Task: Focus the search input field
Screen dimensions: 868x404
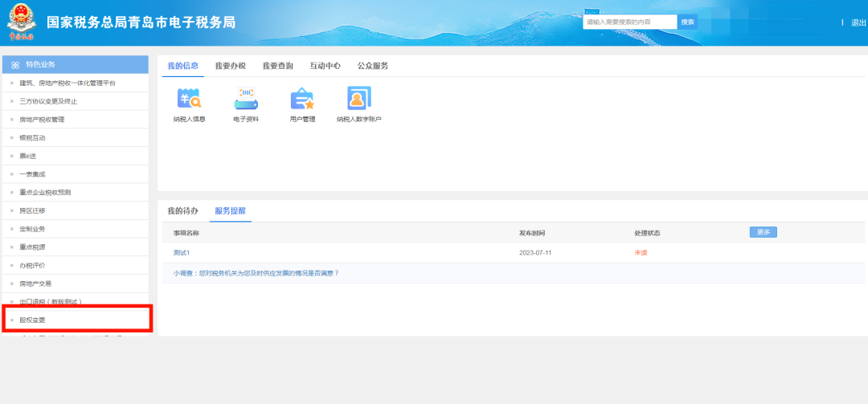Action: 630,22
